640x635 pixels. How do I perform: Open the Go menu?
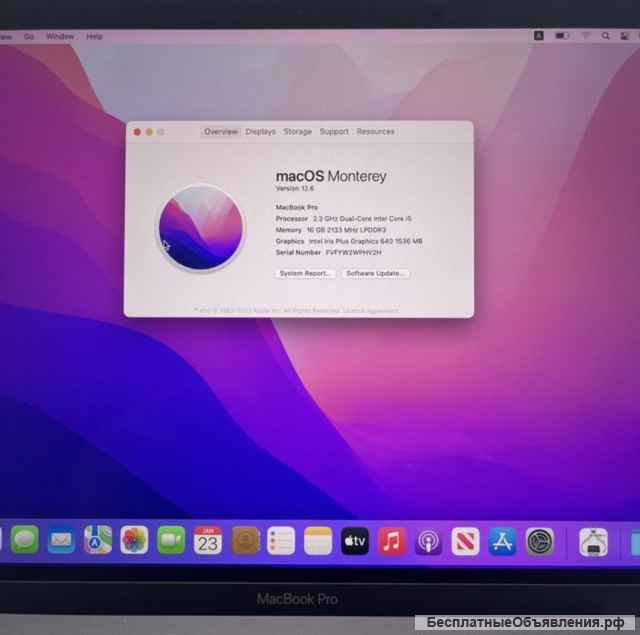point(29,37)
